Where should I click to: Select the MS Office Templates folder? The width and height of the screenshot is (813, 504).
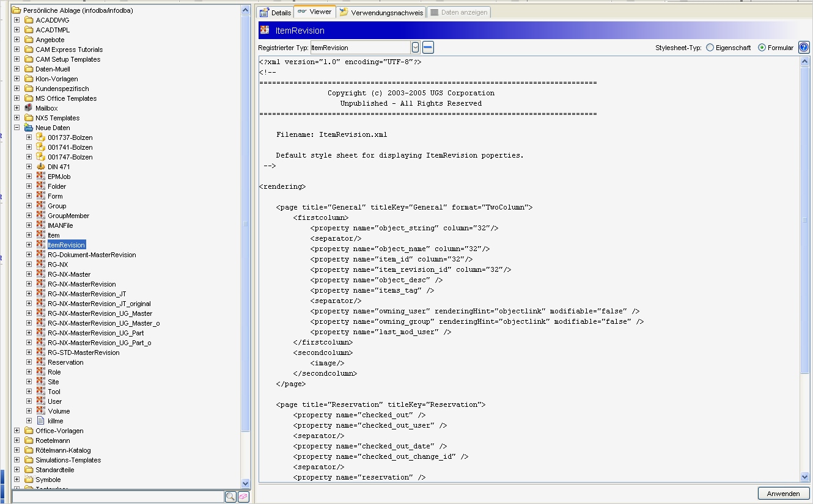click(x=66, y=98)
